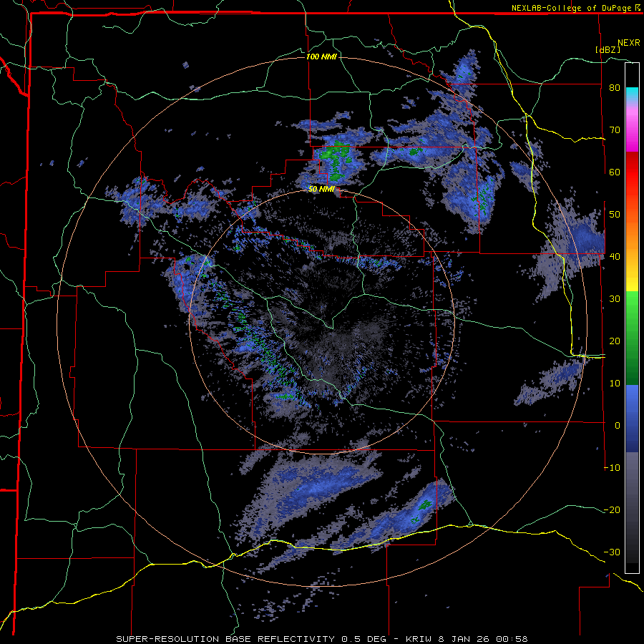Select the 70 value on the dBZ scale

pos(615,130)
